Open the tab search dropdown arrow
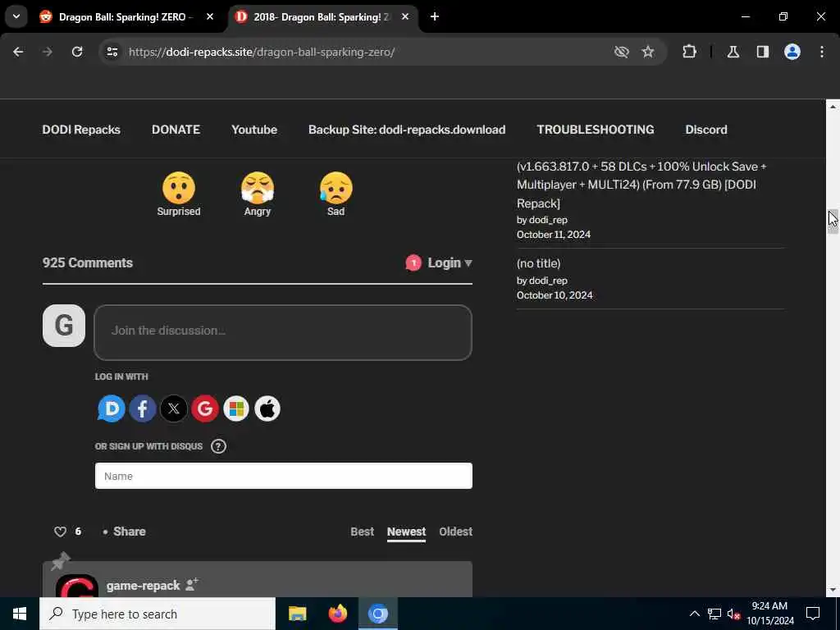840x630 pixels. [x=16, y=16]
